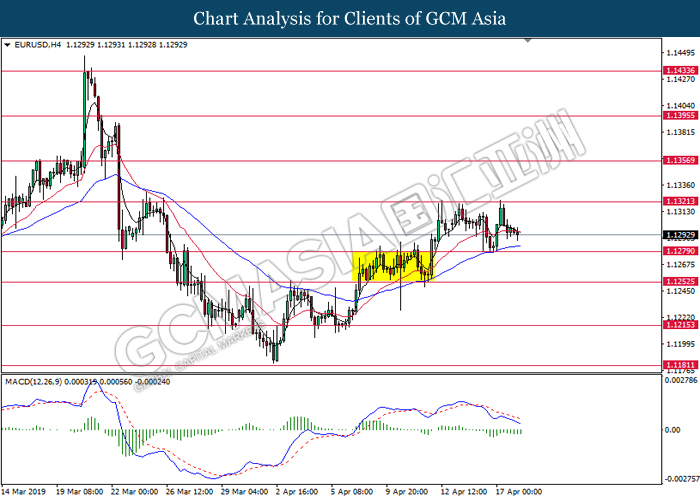Select the 1.12153 price level label
The width and height of the screenshot is (700, 500).
coord(680,325)
